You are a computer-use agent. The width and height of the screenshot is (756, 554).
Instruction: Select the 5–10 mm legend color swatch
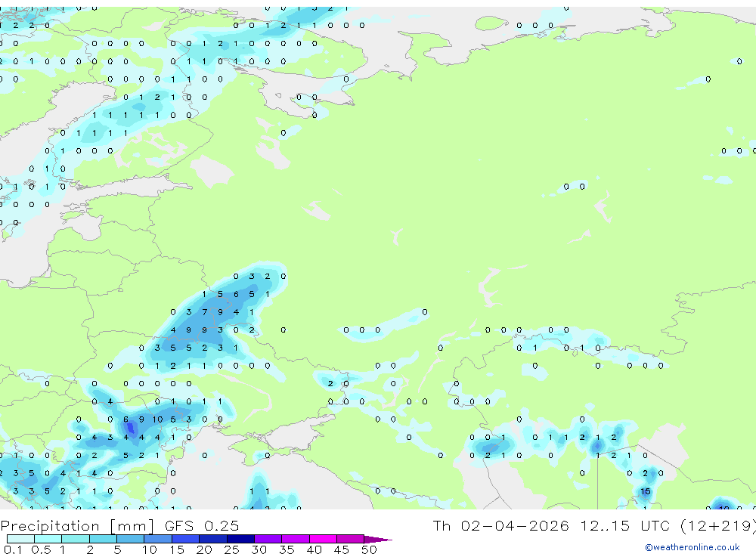(x=131, y=539)
